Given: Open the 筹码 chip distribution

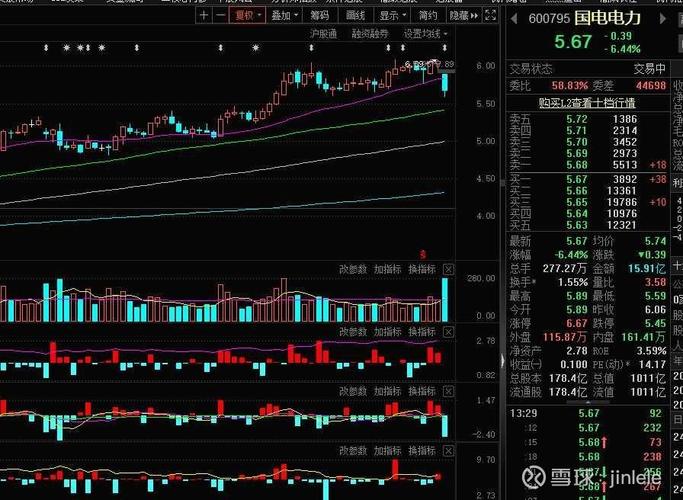Looking at the screenshot, I should 319,16.
